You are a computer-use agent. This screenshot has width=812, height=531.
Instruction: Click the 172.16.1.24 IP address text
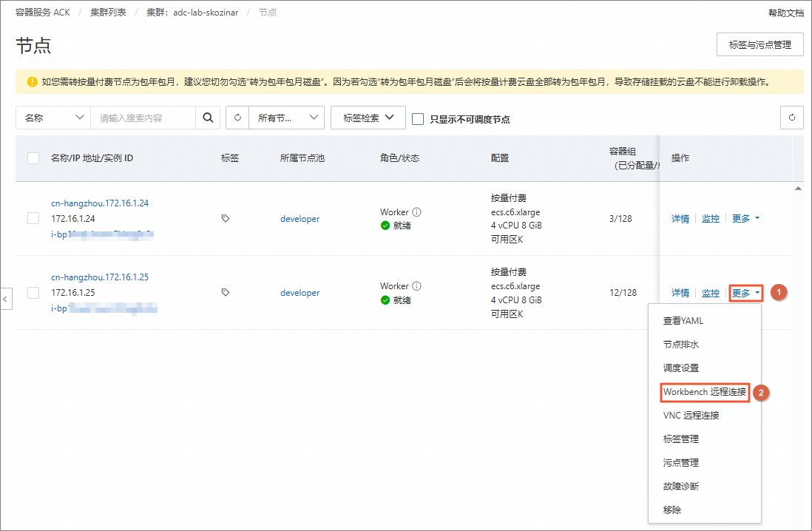[73, 219]
